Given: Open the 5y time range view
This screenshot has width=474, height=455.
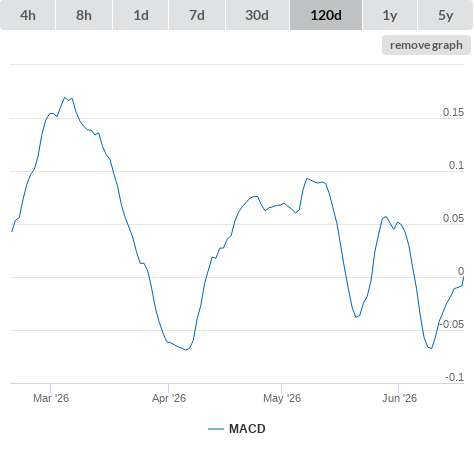Looking at the screenshot, I should point(445,15).
